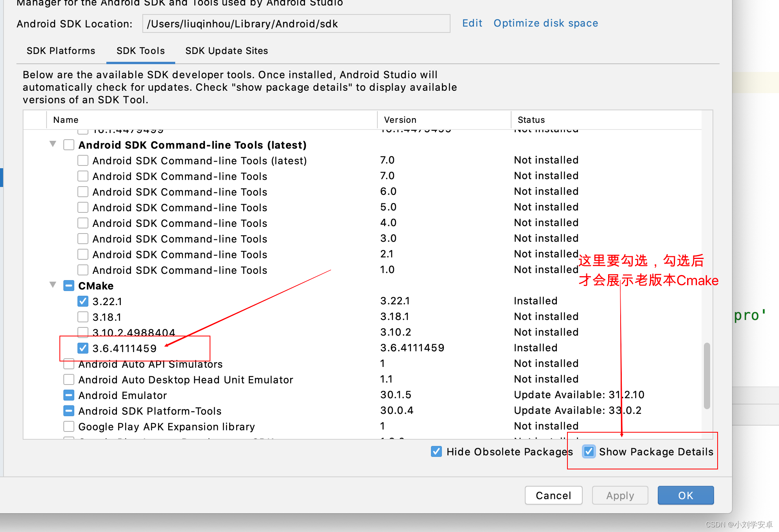
Task: Click Edit SDK location link
Action: 472,23
